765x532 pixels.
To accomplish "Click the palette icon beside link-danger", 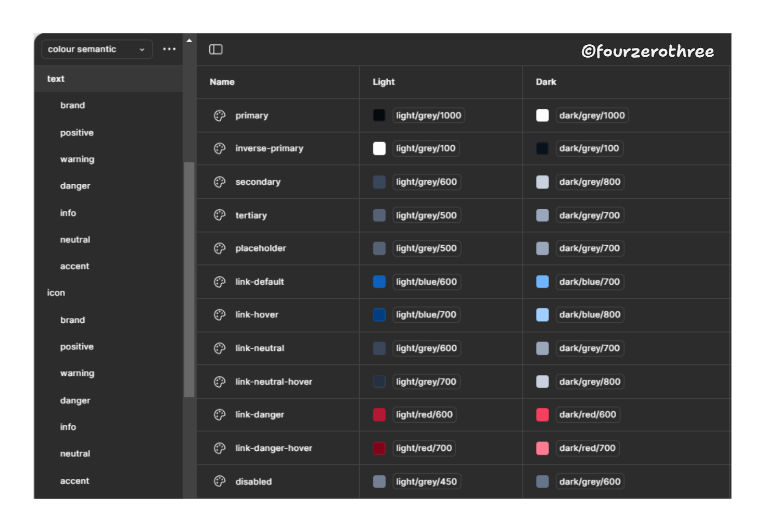I will pyautogui.click(x=220, y=414).
